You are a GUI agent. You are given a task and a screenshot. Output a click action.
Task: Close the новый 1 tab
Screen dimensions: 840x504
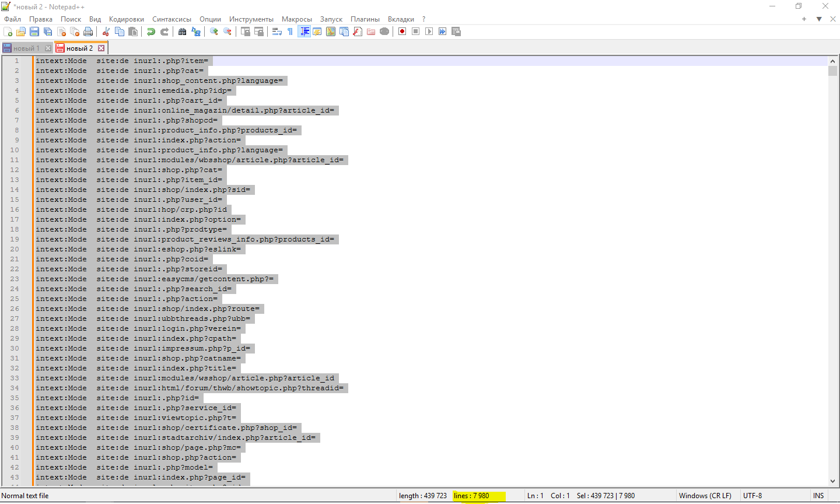point(48,48)
